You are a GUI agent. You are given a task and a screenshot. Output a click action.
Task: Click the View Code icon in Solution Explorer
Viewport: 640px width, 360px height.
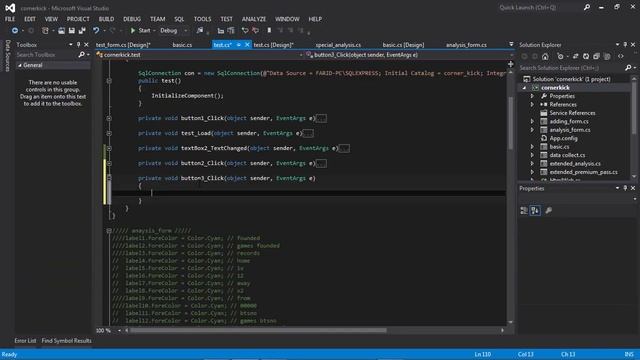click(620, 56)
